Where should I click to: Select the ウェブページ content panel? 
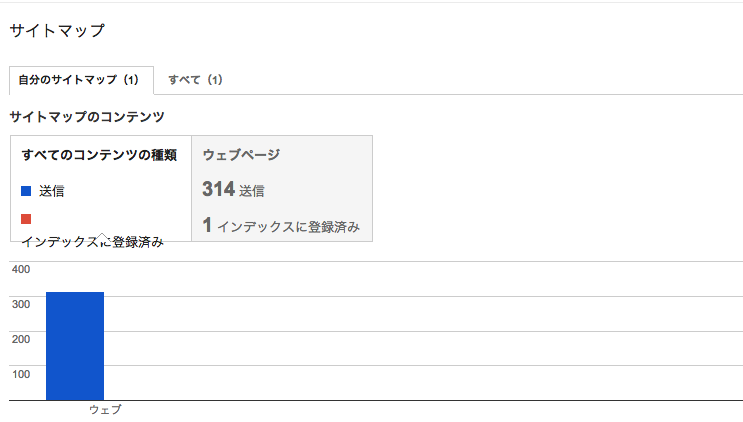pyautogui.click(x=282, y=189)
